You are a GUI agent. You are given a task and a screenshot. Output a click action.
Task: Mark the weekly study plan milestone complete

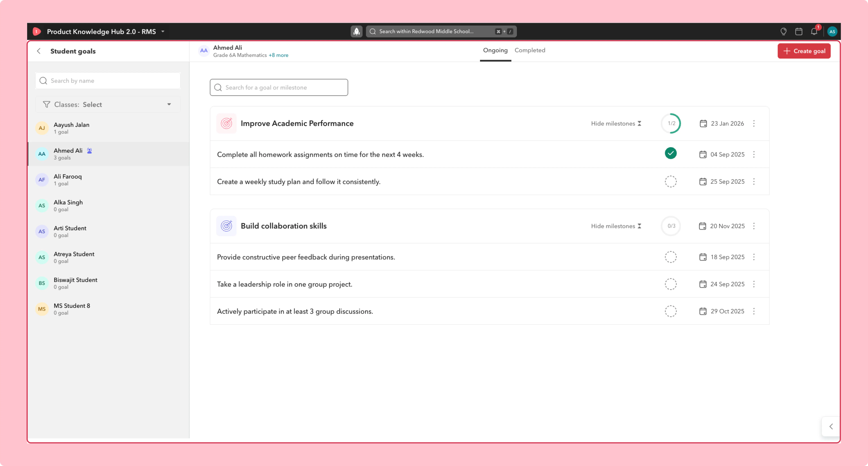tap(670, 181)
